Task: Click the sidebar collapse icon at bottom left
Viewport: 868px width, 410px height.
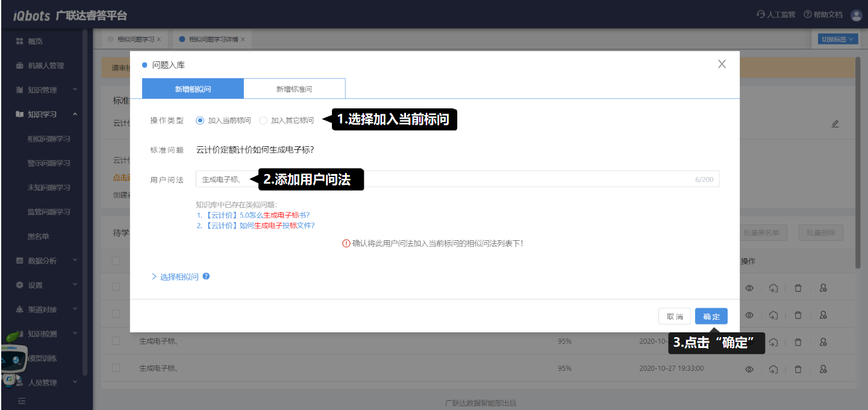Action: point(22,400)
